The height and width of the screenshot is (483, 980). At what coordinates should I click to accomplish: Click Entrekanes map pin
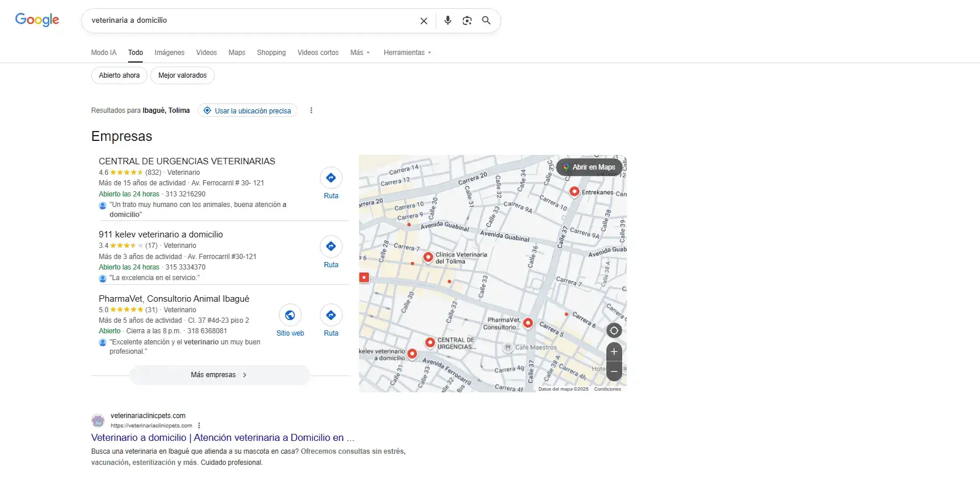(574, 192)
